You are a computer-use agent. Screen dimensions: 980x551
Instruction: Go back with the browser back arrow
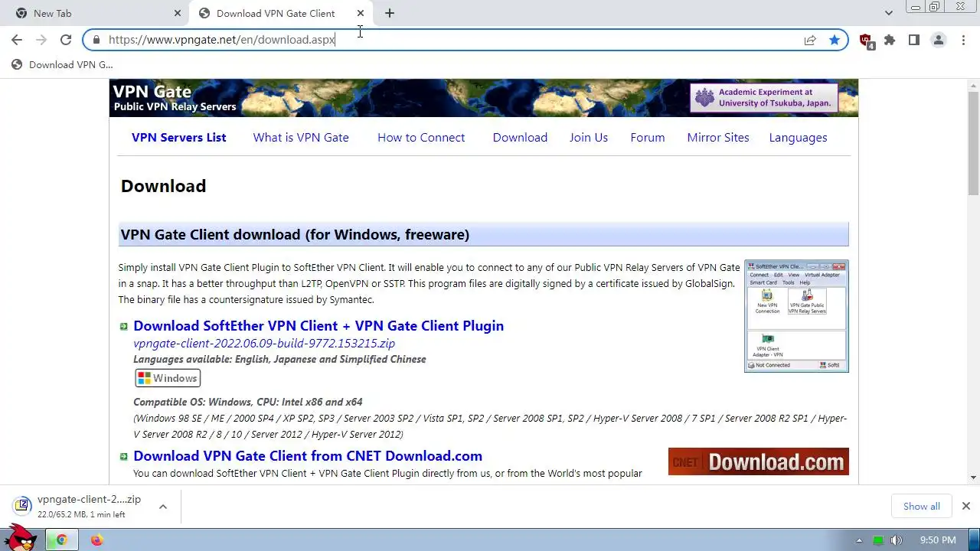point(17,40)
